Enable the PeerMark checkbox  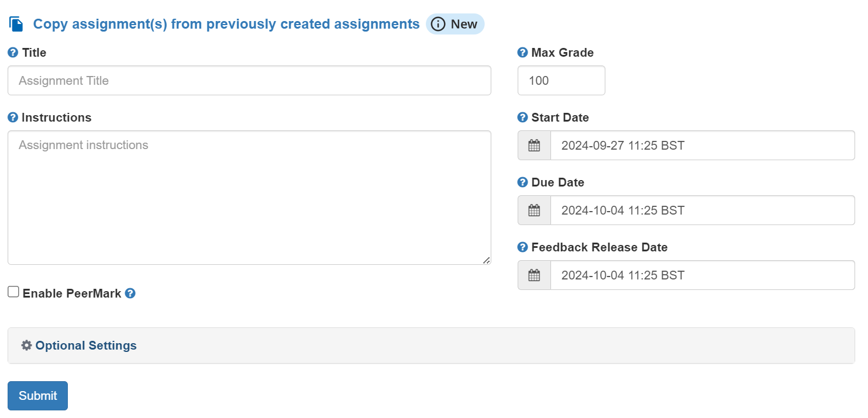[13, 291]
